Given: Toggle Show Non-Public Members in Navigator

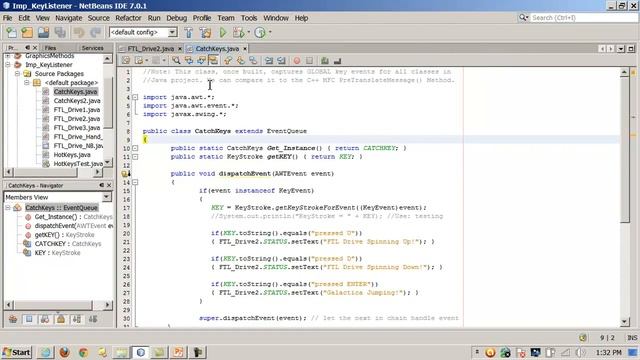Looking at the screenshot, I should click(61, 319).
